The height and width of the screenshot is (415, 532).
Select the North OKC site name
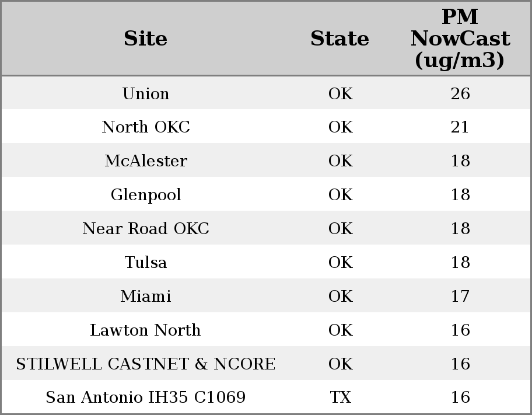tap(146, 127)
